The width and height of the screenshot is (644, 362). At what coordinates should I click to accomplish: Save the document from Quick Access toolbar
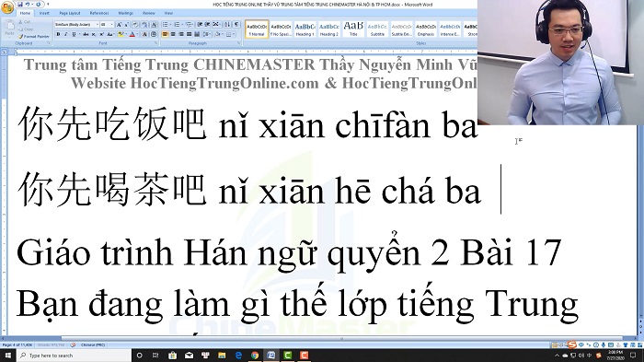tap(20, 5)
